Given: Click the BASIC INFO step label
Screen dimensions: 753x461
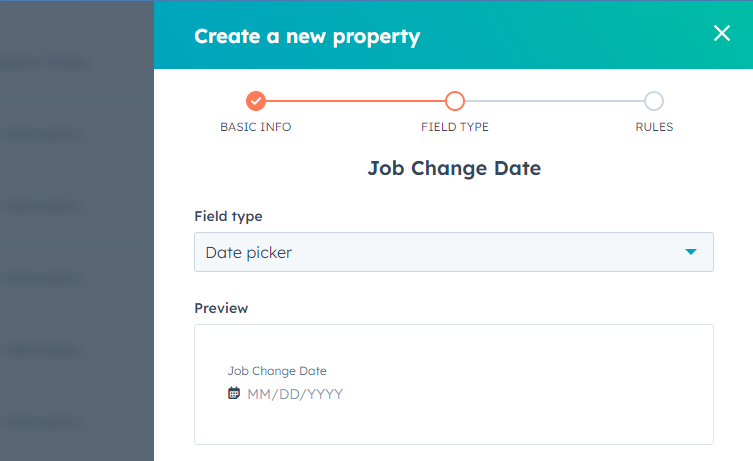Looking at the screenshot, I should (x=255, y=127).
